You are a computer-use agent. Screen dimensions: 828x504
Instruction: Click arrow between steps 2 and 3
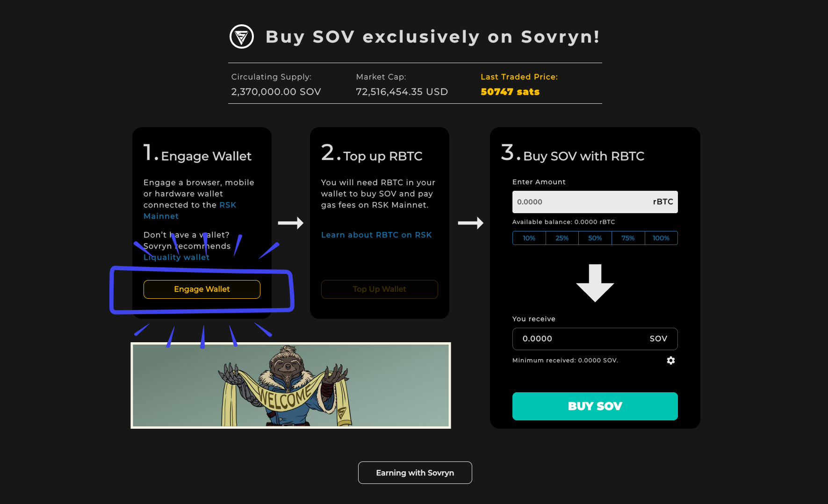470,223
